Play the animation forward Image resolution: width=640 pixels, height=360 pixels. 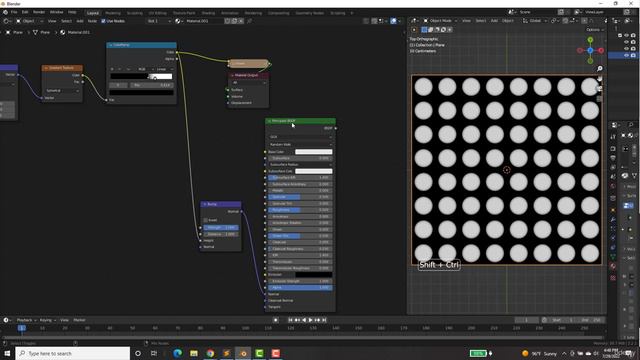tap(311, 320)
